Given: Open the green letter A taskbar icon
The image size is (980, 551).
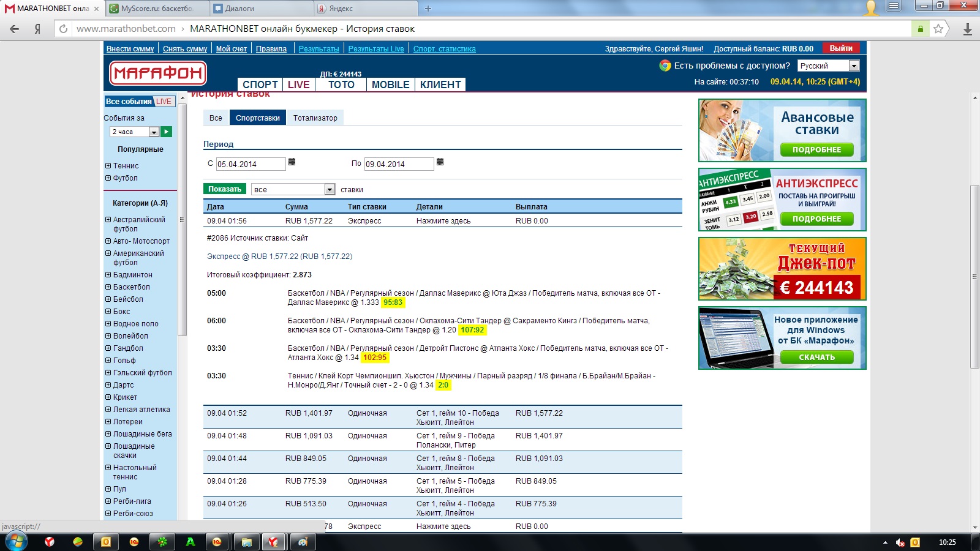Looking at the screenshot, I should point(190,542).
